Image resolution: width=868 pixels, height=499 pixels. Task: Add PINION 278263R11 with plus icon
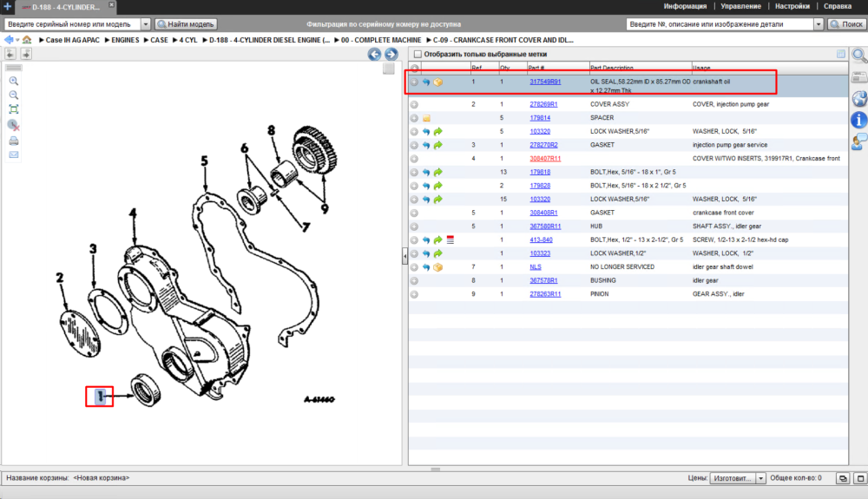414,294
